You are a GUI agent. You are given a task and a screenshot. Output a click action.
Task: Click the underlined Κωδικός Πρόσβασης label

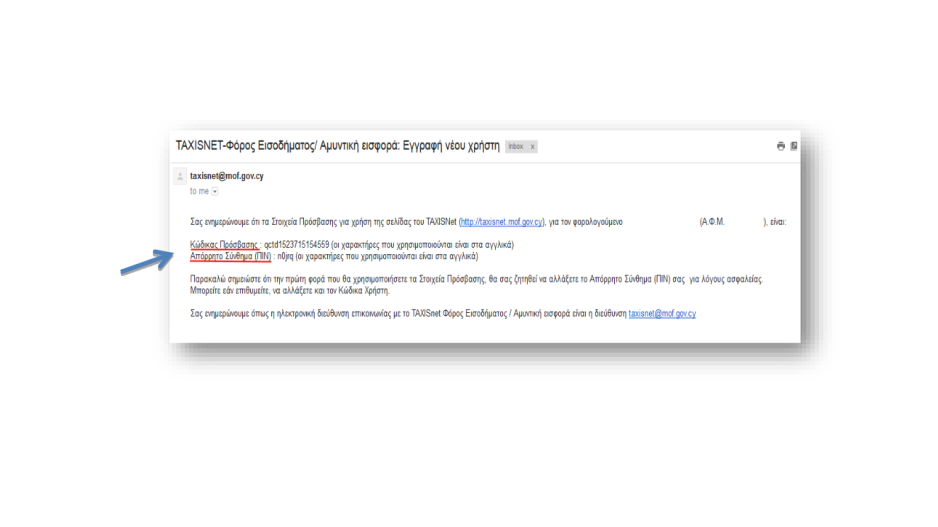(224, 244)
